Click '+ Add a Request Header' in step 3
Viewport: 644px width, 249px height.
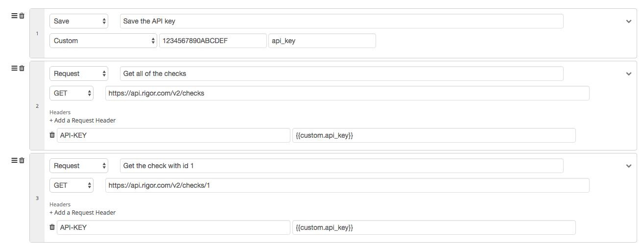(83, 212)
